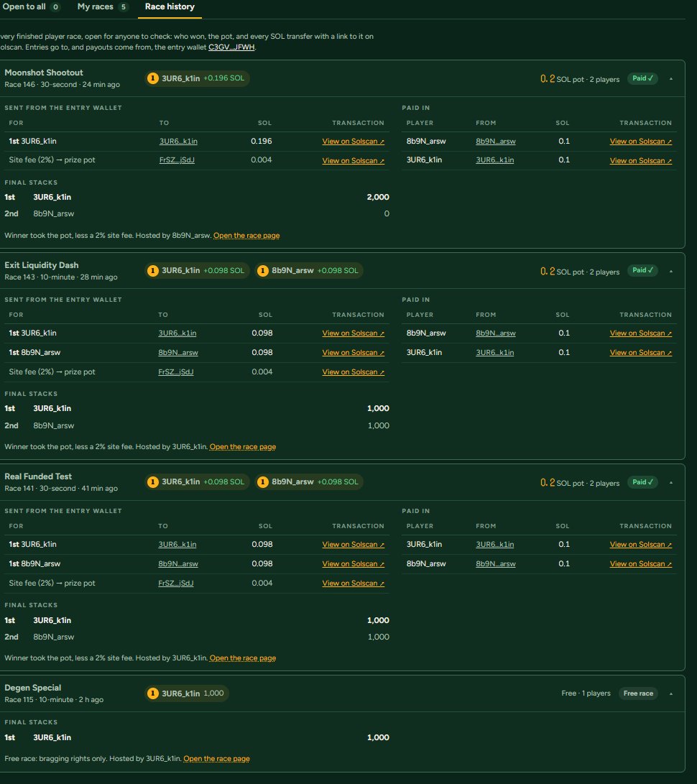Open the C3GV...JFWH entry wallet link

coord(231,47)
